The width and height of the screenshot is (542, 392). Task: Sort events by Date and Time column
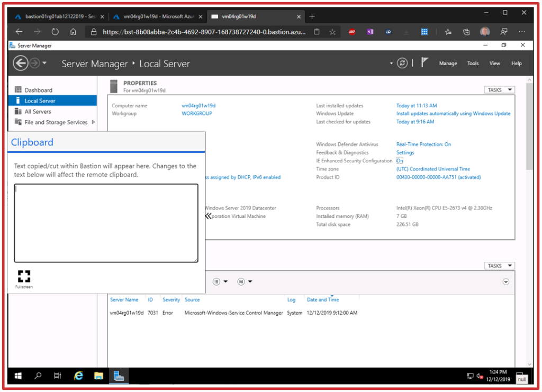click(x=323, y=300)
